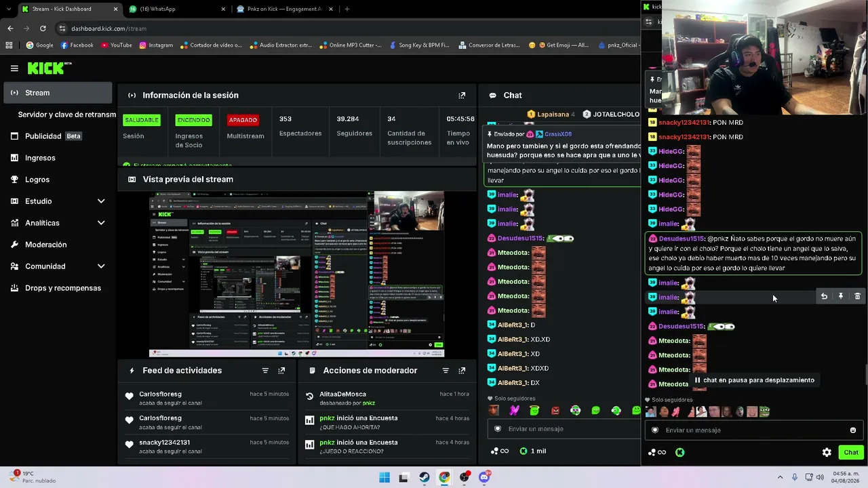Click the 1 mil Kicks balance in dashboard chat
The width and height of the screenshot is (868, 488).
533,451
